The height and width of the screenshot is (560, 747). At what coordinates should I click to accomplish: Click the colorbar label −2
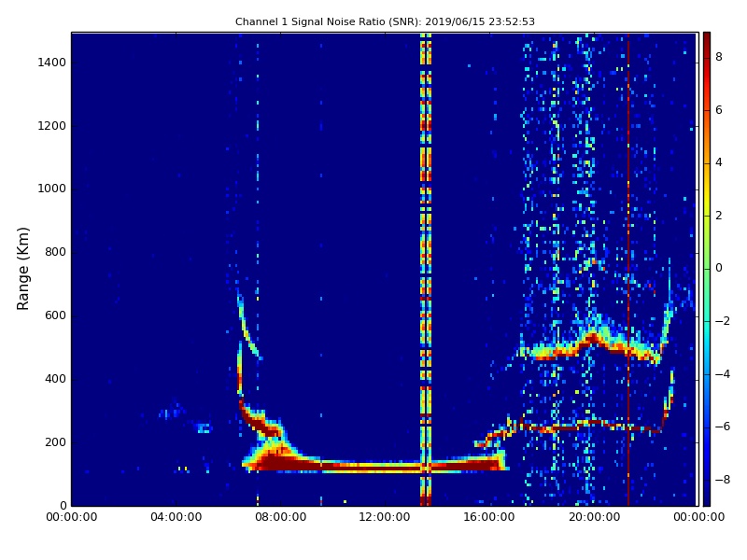pyautogui.click(x=723, y=321)
